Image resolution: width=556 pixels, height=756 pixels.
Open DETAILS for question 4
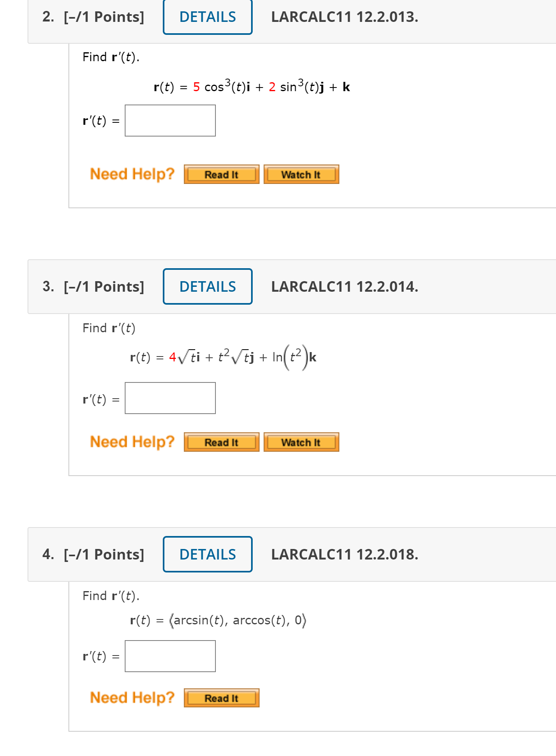(x=207, y=554)
